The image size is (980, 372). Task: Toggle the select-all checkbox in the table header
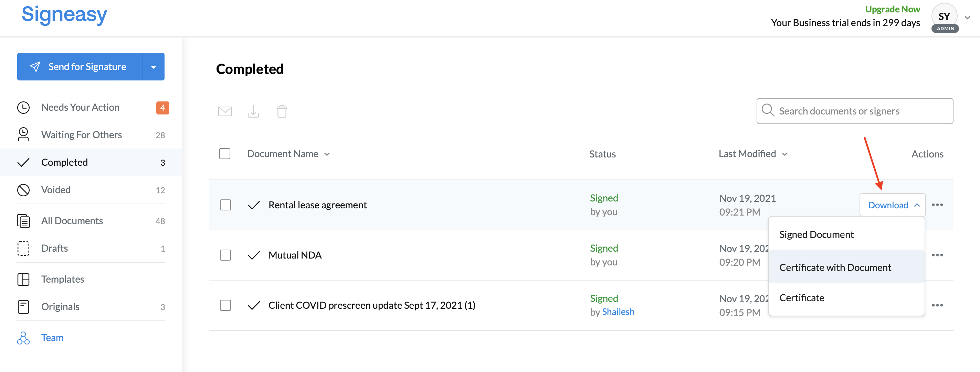[225, 154]
